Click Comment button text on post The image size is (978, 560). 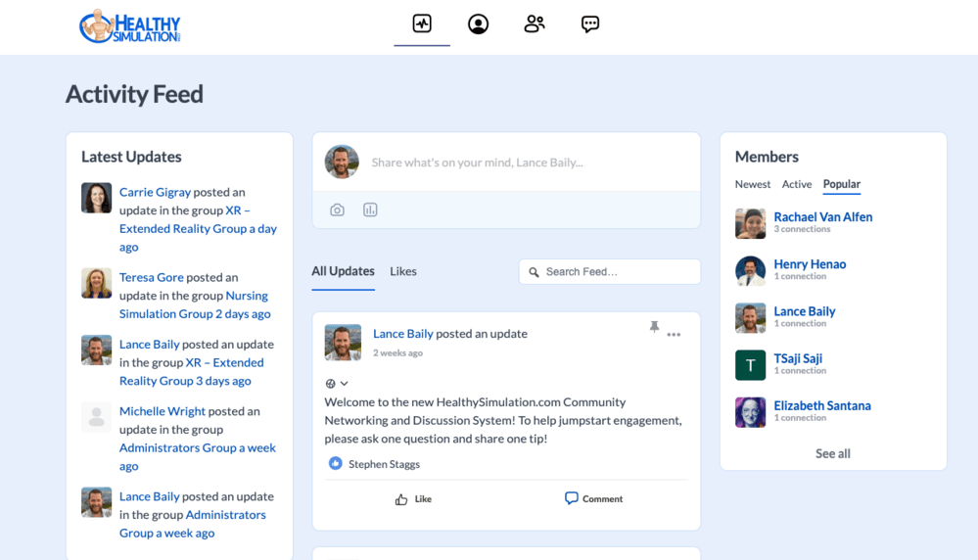(602, 499)
